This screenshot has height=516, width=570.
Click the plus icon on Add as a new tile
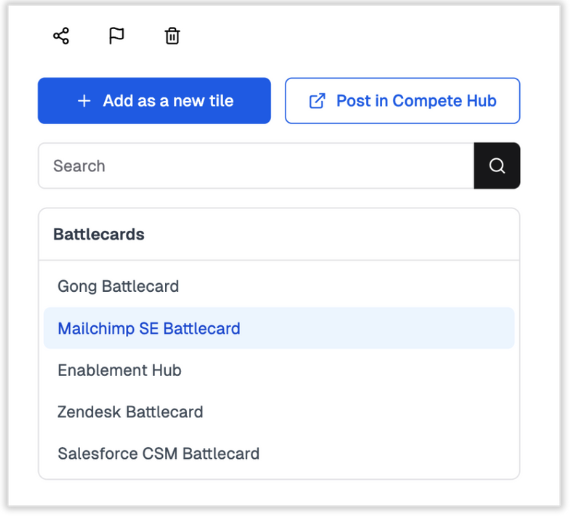[84, 101]
